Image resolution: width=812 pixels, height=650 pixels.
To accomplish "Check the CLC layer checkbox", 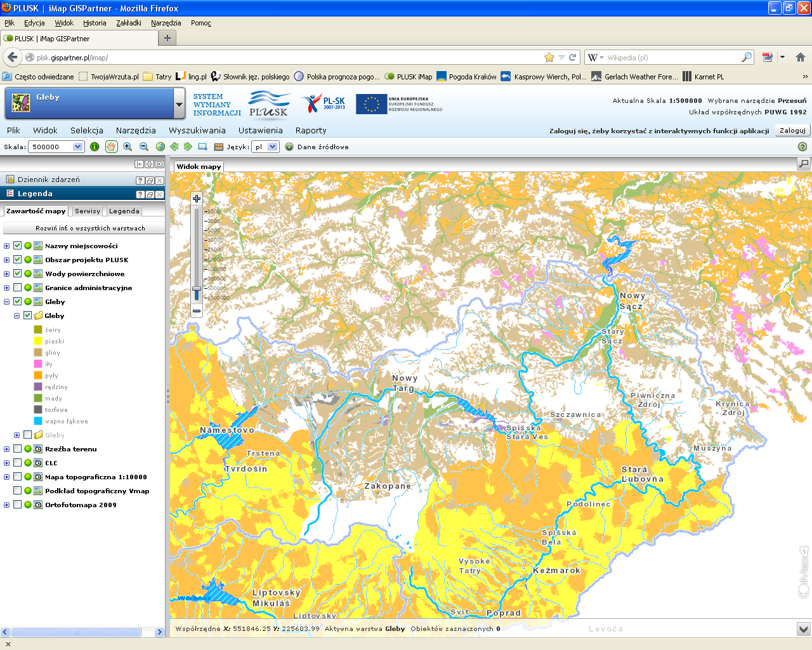I will [18, 463].
